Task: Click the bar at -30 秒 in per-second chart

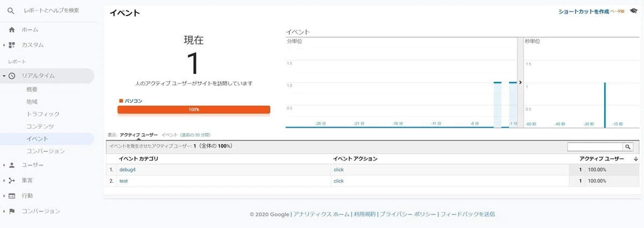Action: (605, 105)
